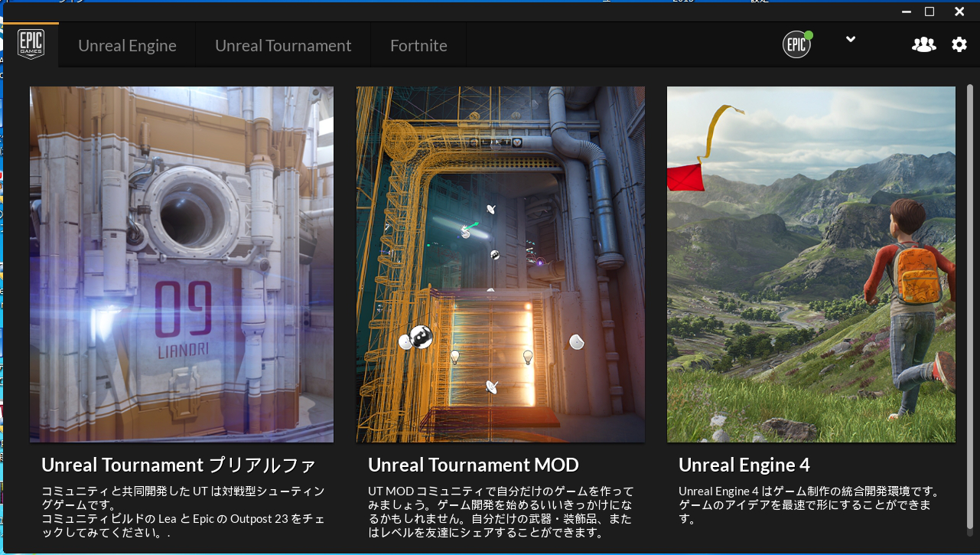Click the Unreal Tournament MOD heading
Screen dimensions: 980x555
474,465
